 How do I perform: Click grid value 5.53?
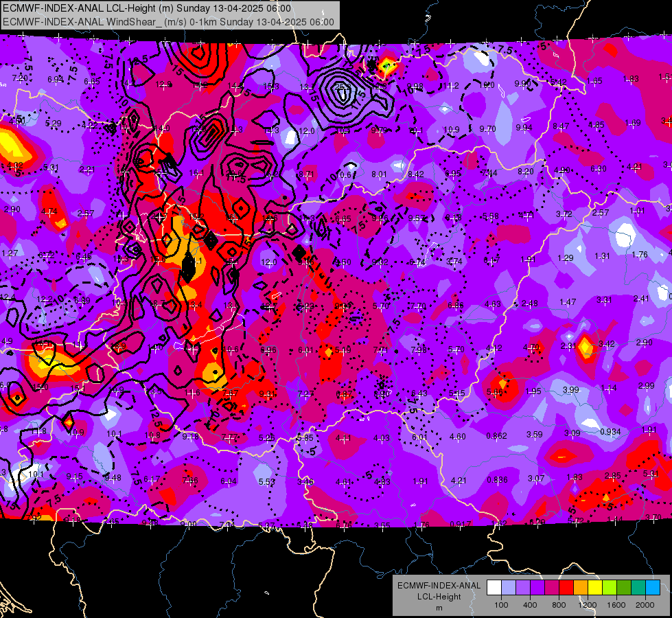click(x=266, y=482)
